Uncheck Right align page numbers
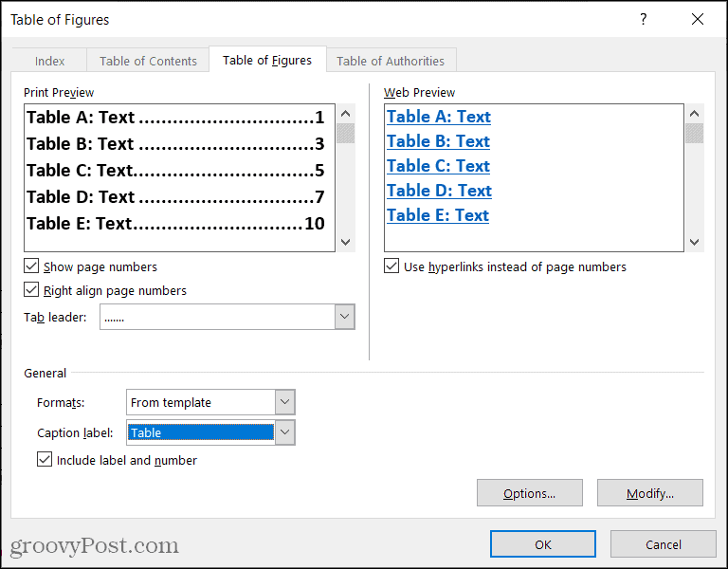 click(32, 291)
